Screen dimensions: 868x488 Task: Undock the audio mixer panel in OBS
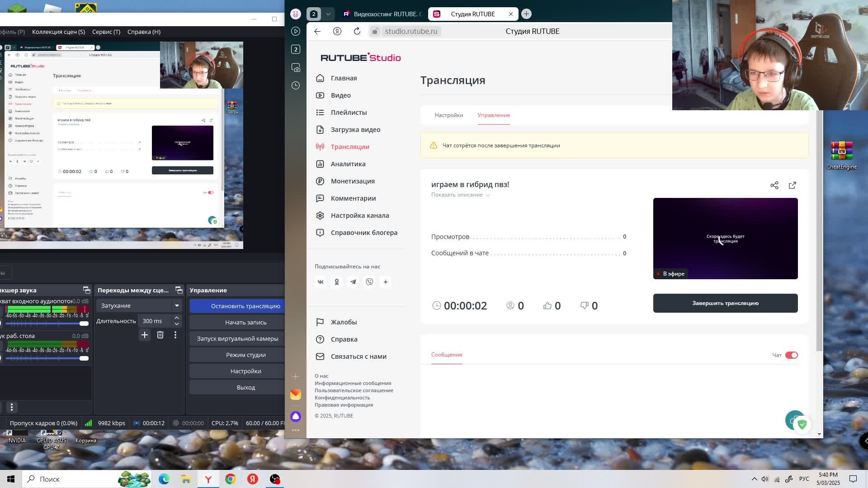coord(87,290)
